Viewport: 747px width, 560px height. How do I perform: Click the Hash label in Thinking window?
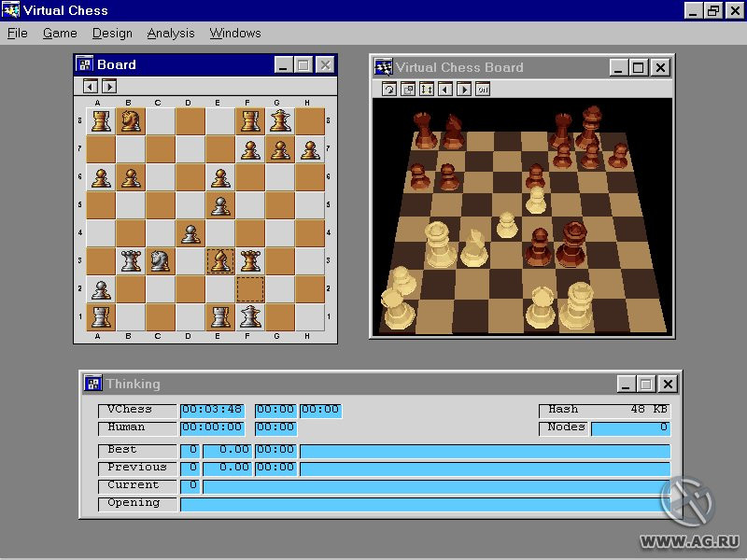tap(563, 410)
